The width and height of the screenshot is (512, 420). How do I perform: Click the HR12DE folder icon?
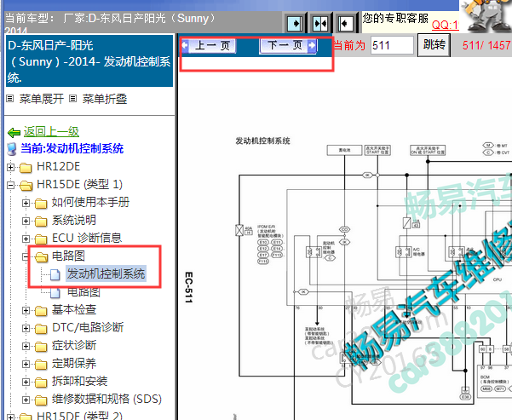pos(26,168)
